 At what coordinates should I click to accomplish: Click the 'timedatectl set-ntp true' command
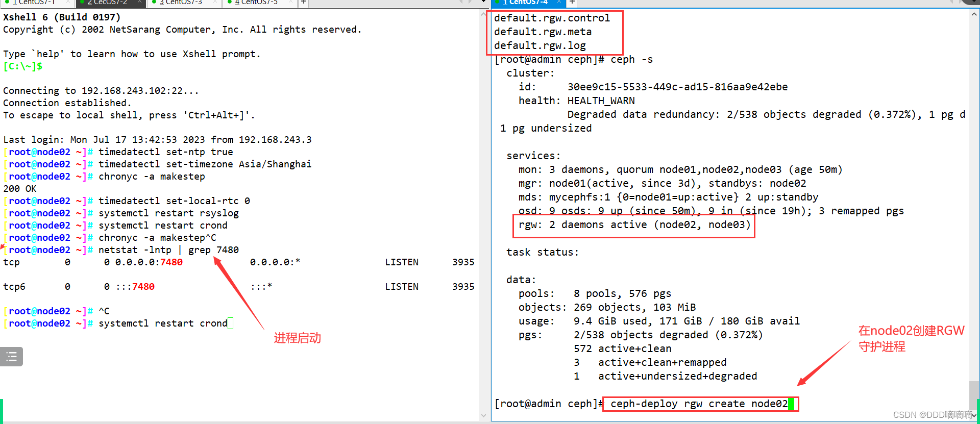[165, 152]
